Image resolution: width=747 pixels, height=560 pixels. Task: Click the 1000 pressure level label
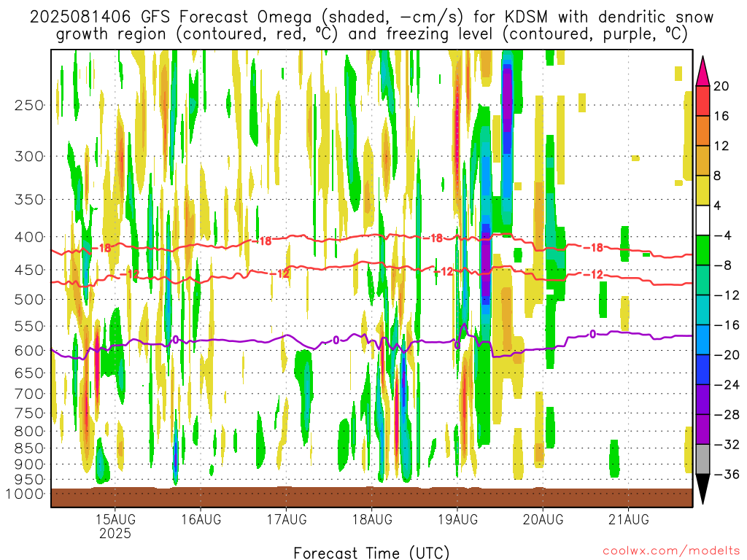tap(25, 494)
